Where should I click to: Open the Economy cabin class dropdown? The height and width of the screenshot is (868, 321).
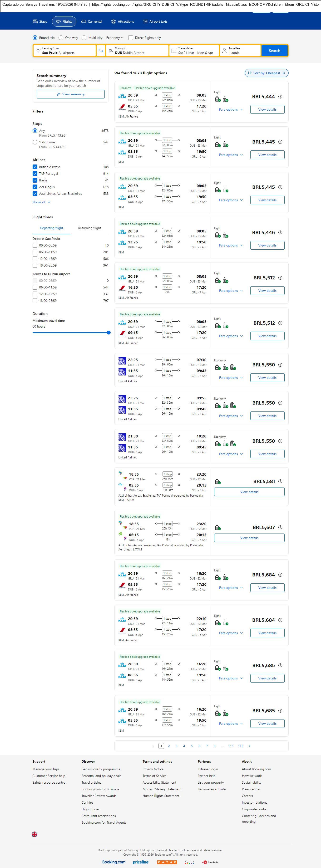pyautogui.click(x=115, y=38)
